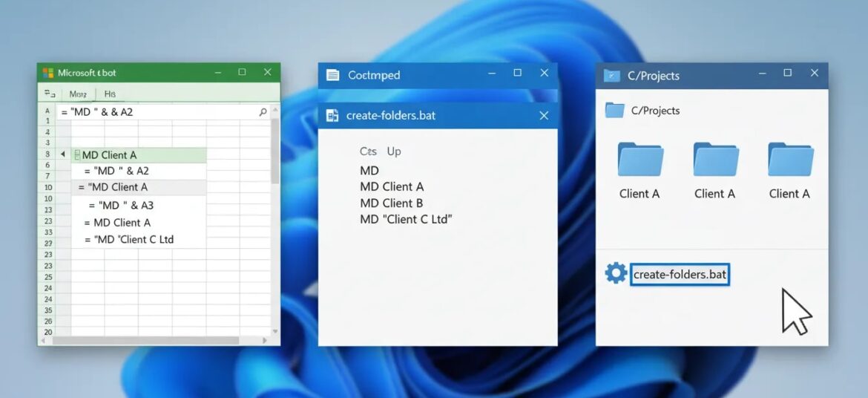Select the cell reading = "MD " & A2
Image resolution: width=868 pixels, height=398 pixels.
coord(139,172)
